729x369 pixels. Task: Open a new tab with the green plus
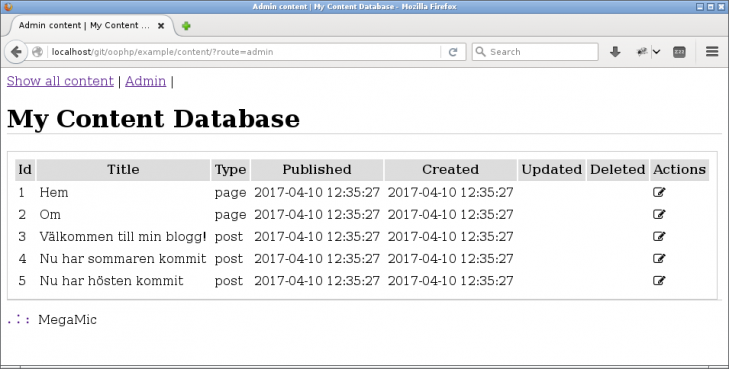[x=186, y=26]
